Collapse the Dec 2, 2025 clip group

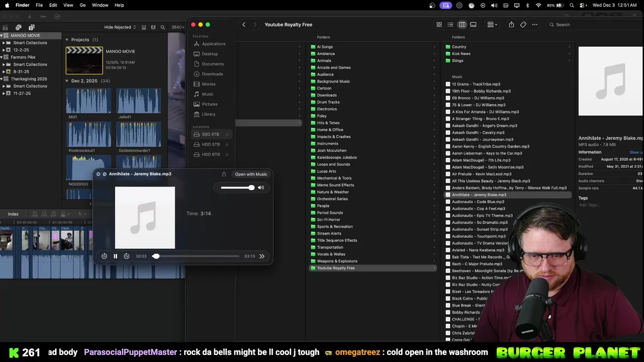click(x=67, y=81)
